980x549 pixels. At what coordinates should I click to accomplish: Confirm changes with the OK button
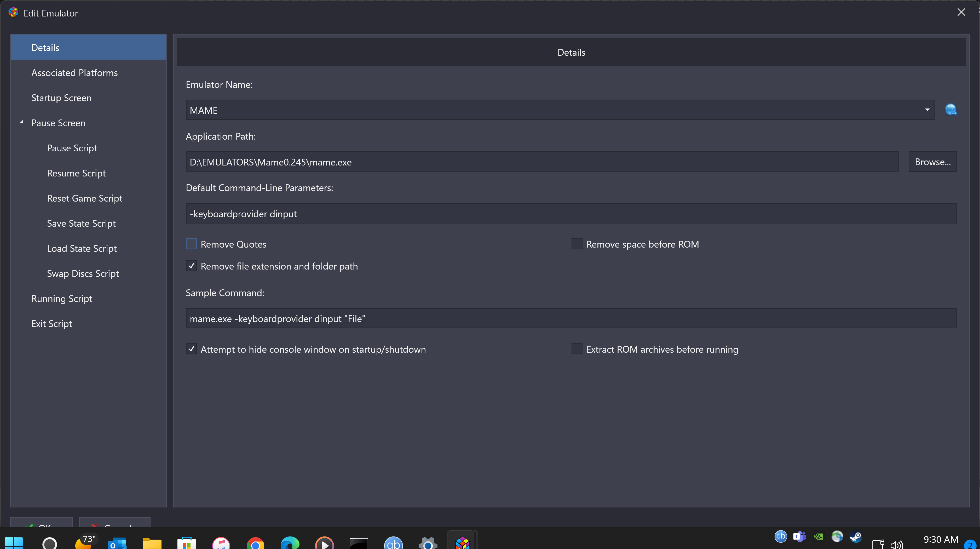point(42,522)
